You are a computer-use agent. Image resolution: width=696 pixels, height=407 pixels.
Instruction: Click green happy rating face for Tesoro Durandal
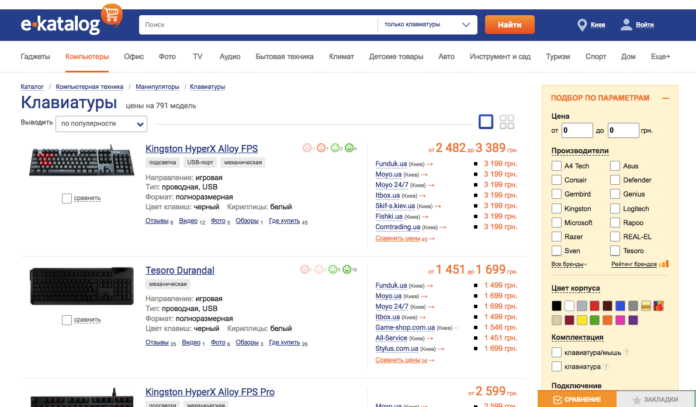tap(347, 269)
